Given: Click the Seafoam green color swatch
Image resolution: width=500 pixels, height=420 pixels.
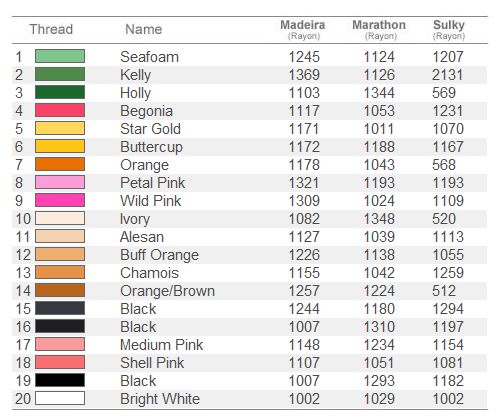Looking at the screenshot, I should 60,56.
